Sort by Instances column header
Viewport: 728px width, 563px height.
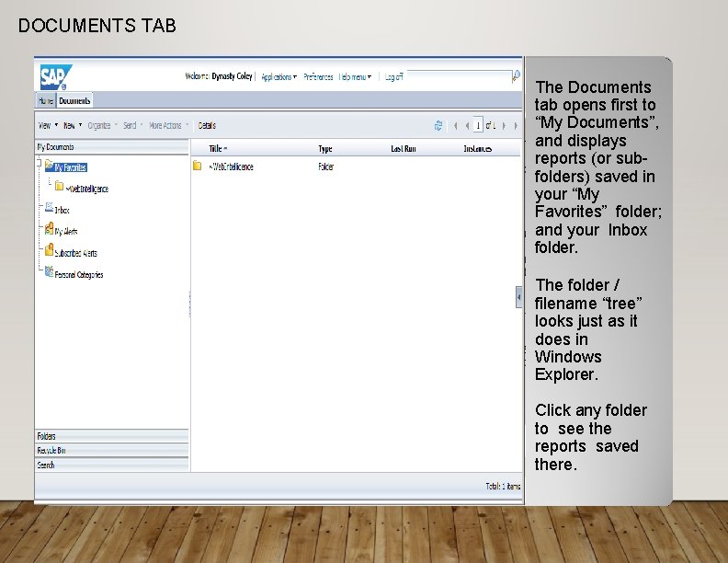click(x=477, y=149)
